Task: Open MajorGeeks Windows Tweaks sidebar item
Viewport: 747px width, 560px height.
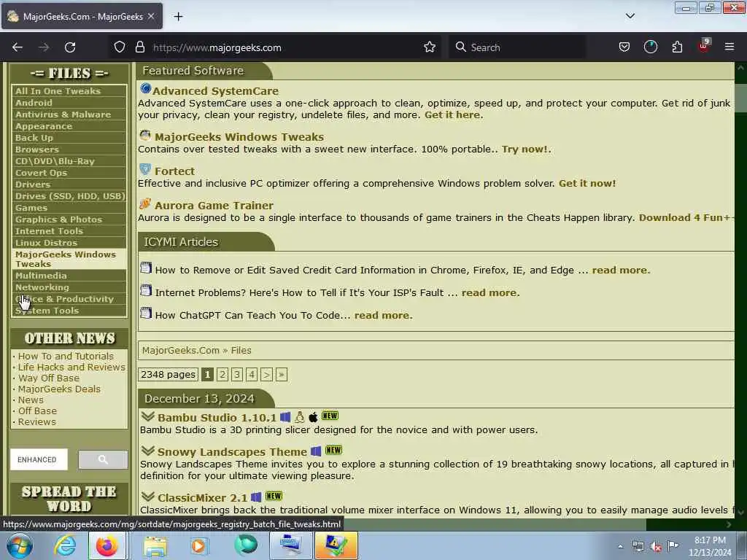Action: pyautogui.click(x=69, y=259)
